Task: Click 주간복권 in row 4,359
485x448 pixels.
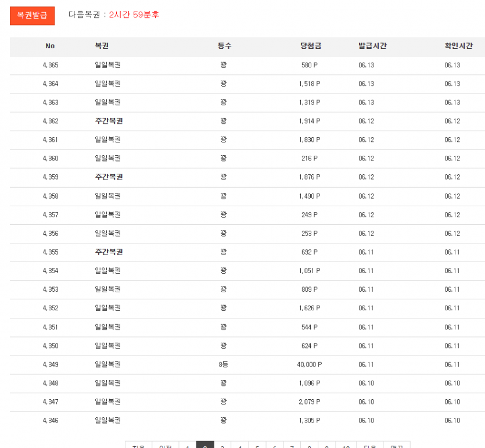Action: pos(109,177)
